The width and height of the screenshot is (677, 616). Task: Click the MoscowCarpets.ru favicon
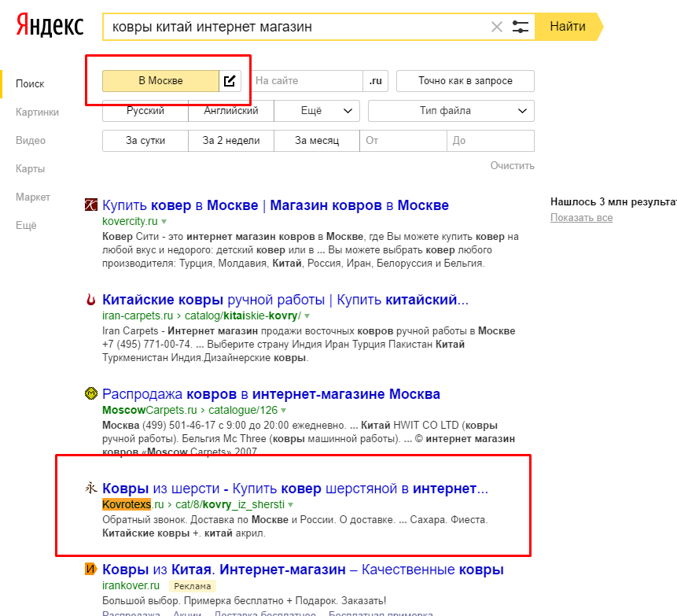(91, 393)
